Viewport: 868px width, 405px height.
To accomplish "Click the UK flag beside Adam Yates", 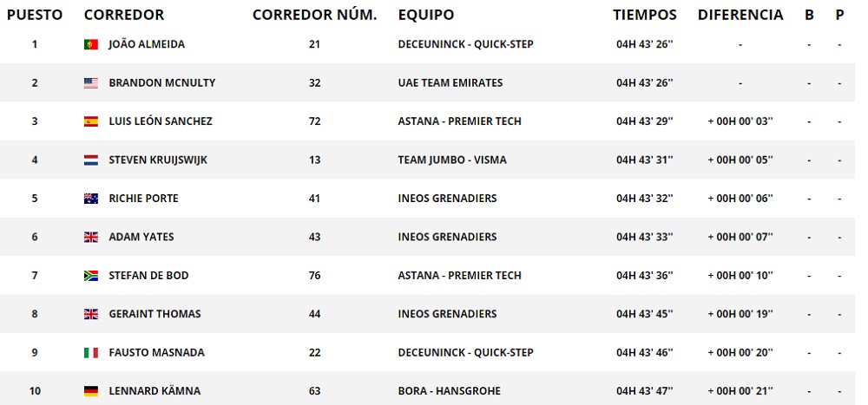I will coord(91,238).
